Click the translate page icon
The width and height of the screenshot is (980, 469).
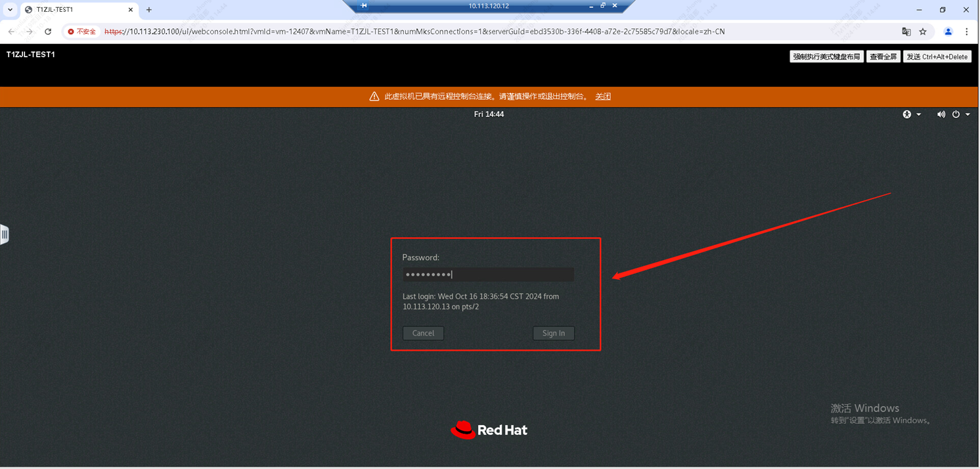[x=906, y=32]
